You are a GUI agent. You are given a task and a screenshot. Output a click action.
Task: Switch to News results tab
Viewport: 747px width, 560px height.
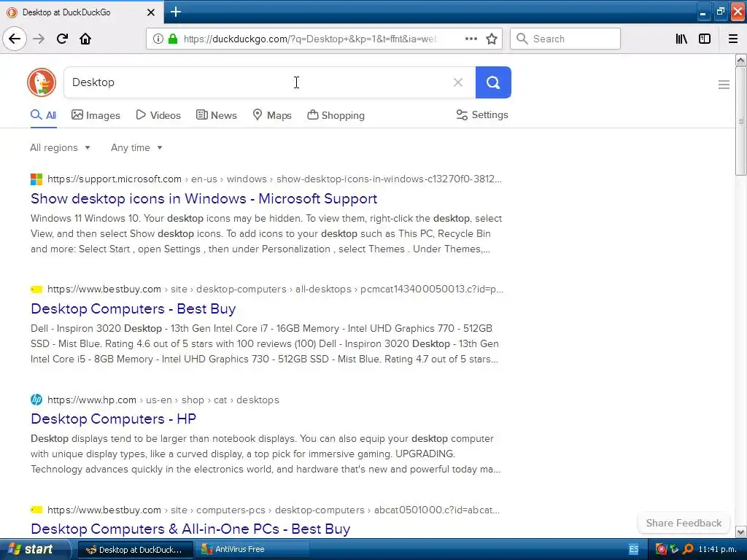[216, 115]
